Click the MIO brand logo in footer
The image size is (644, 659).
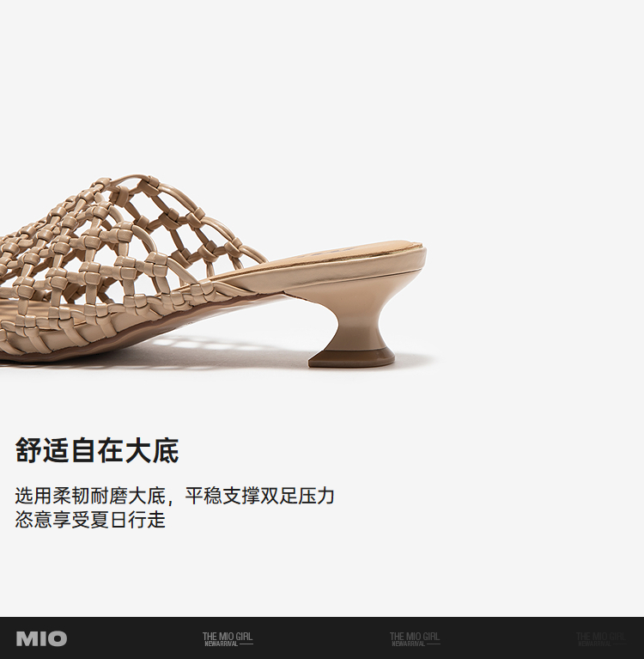pyautogui.click(x=41, y=638)
